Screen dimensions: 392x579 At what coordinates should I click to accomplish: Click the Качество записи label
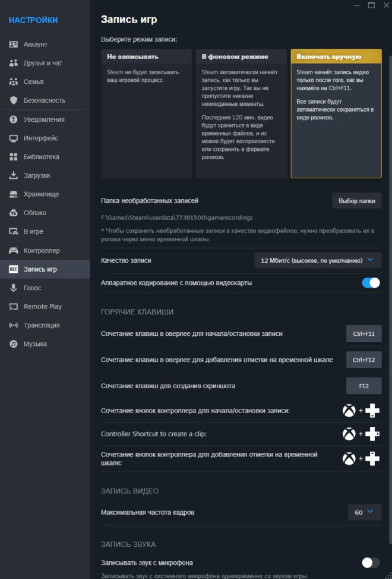[126, 260]
